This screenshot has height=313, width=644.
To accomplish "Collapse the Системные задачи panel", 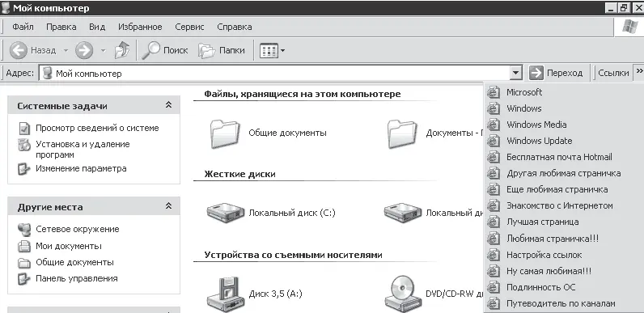I will click(168, 106).
